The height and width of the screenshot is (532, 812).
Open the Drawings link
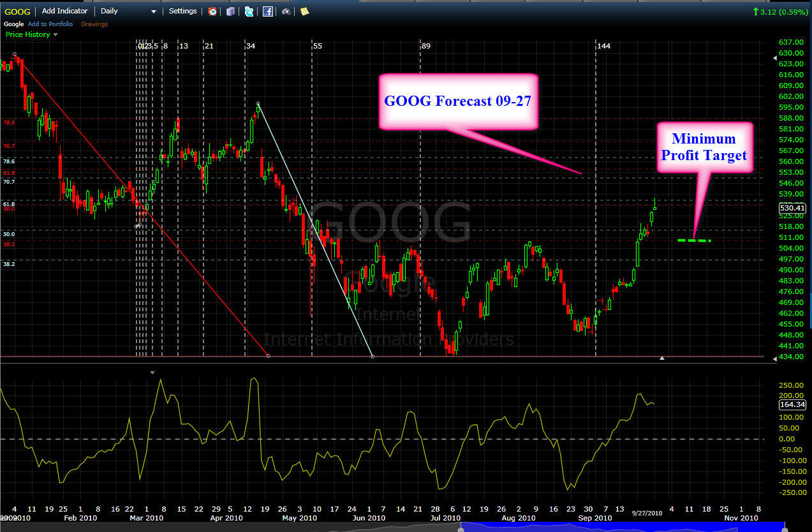(x=94, y=24)
